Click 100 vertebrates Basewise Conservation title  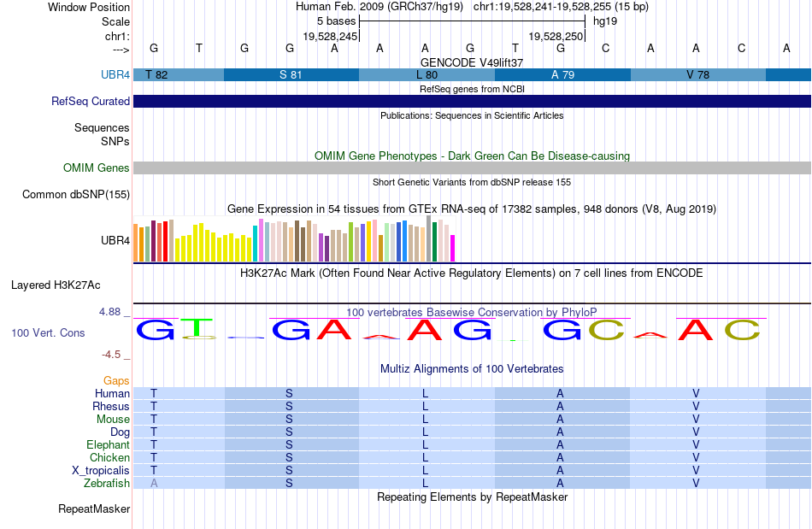tap(472, 312)
